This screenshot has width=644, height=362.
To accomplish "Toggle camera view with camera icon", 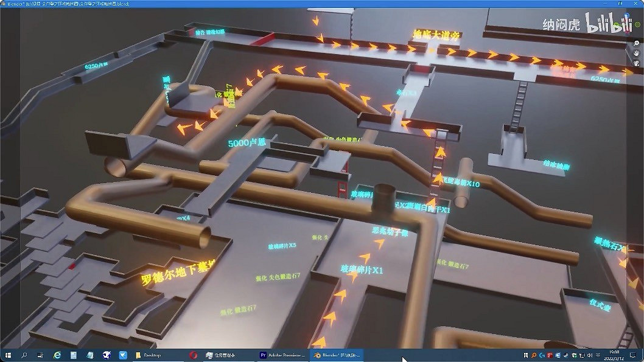I will [636, 63].
